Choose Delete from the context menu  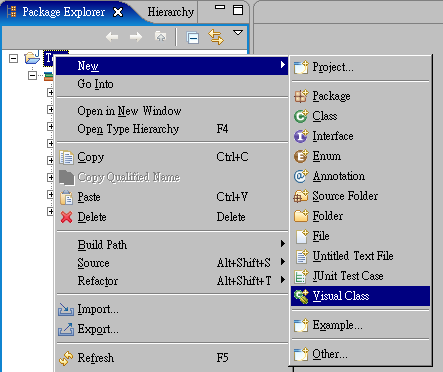coord(172,217)
